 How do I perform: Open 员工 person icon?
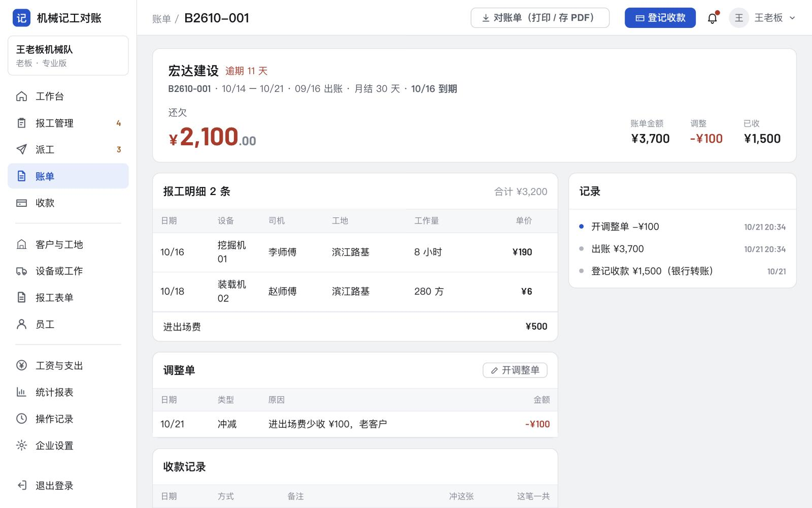pos(21,324)
